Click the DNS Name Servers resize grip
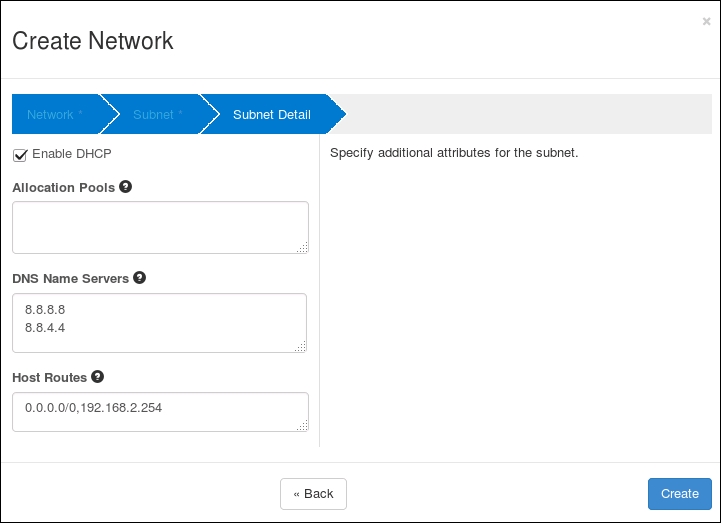This screenshot has height=523, width=721. tap(302, 346)
